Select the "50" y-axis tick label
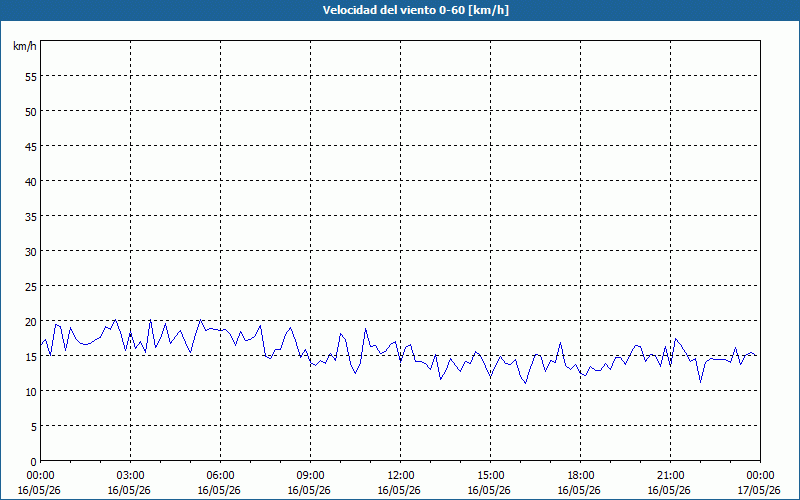 tap(31, 112)
